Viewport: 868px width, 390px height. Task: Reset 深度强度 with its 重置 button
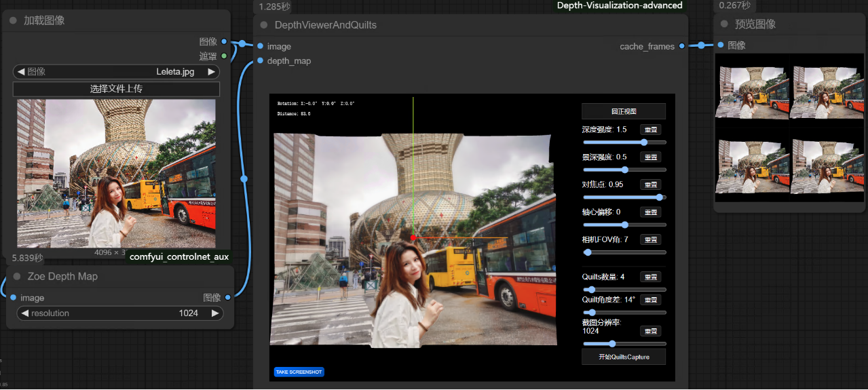click(650, 130)
